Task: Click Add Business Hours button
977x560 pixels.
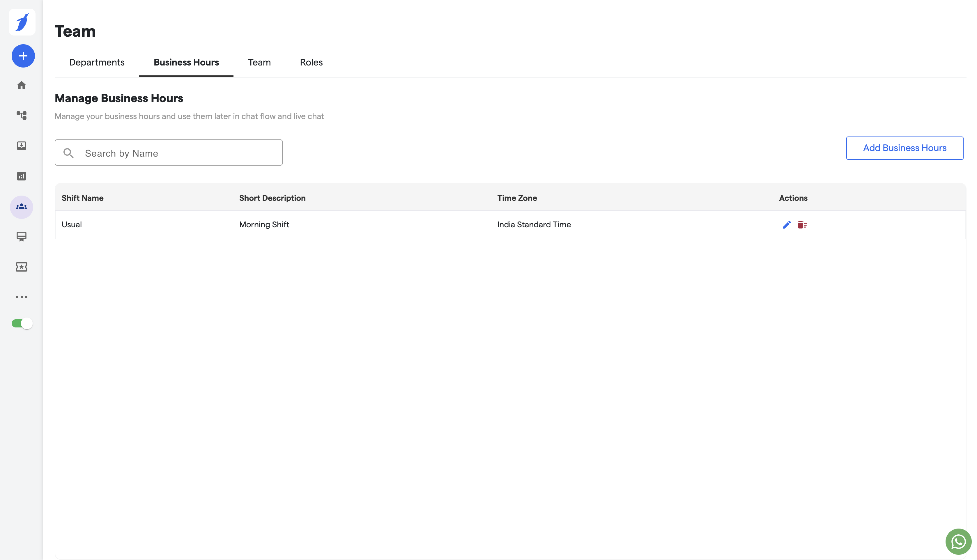Action: coord(904,148)
